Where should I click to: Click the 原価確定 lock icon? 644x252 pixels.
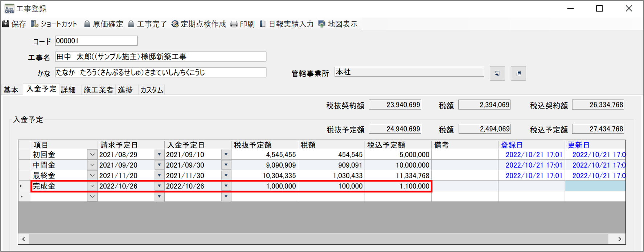[87, 24]
